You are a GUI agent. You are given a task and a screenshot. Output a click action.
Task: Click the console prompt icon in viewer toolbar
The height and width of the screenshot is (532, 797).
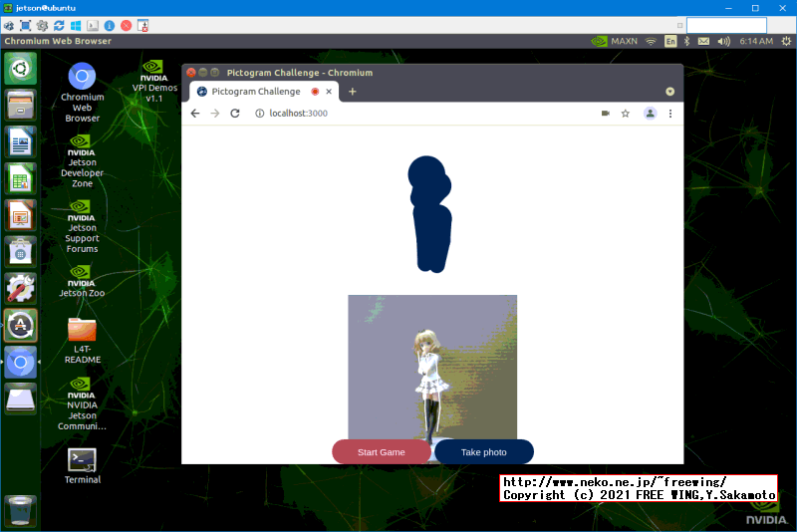93,26
